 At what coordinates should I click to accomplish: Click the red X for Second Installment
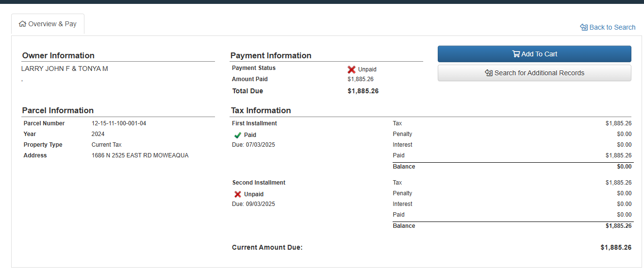[x=238, y=194]
